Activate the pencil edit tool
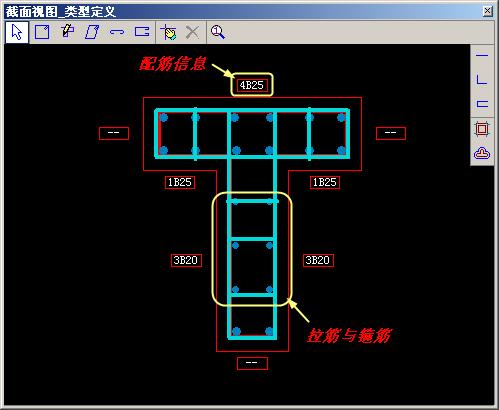Screen dimensions: 499x410 tap(68, 31)
